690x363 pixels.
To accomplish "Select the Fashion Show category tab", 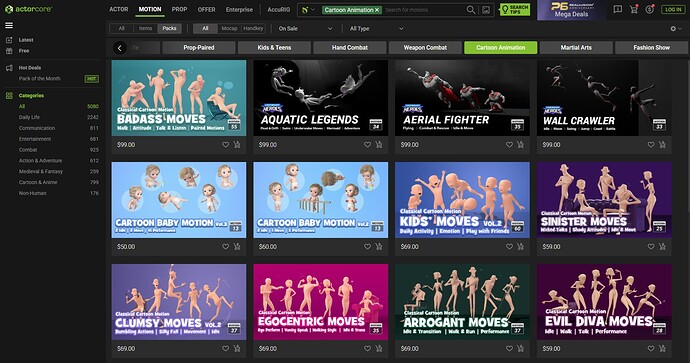I will (x=652, y=48).
